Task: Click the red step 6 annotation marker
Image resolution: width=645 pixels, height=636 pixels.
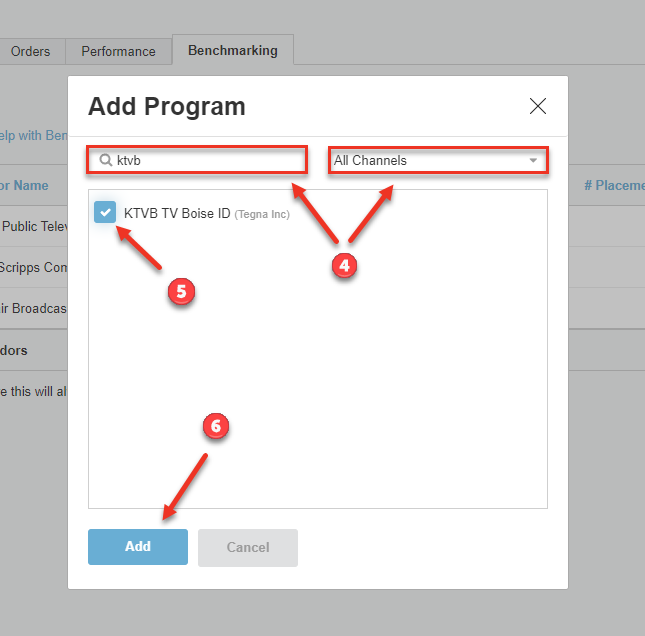Action: [x=216, y=427]
